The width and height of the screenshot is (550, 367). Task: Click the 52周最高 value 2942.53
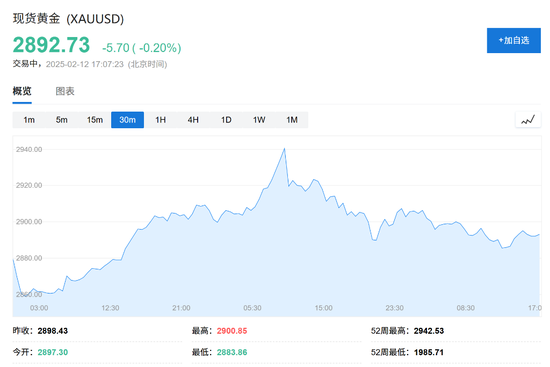pyautogui.click(x=429, y=331)
